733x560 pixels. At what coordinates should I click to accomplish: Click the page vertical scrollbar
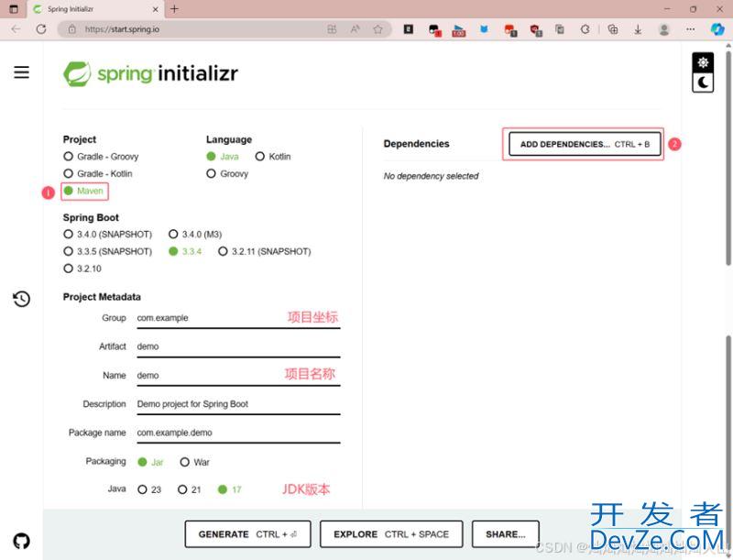click(x=728, y=159)
